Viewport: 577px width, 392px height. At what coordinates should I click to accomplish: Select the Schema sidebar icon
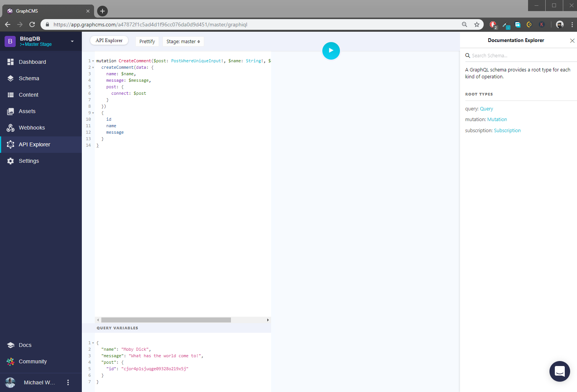(29, 78)
